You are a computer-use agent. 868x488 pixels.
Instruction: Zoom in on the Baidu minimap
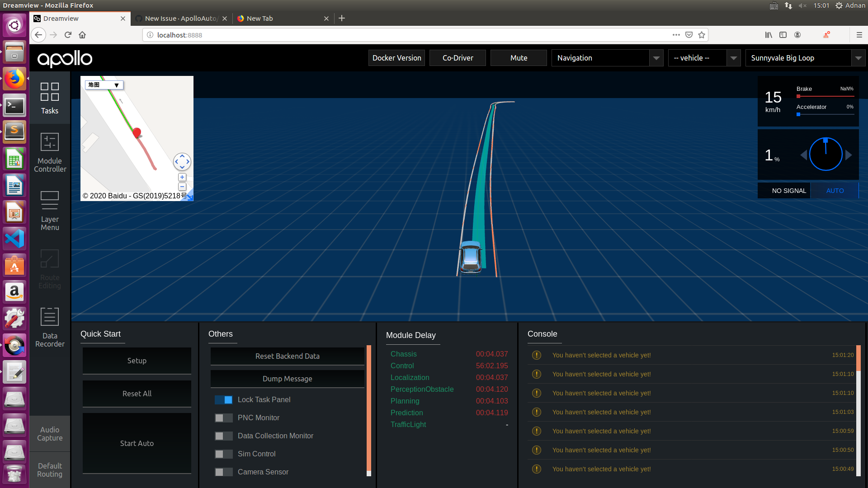click(x=182, y=177)
